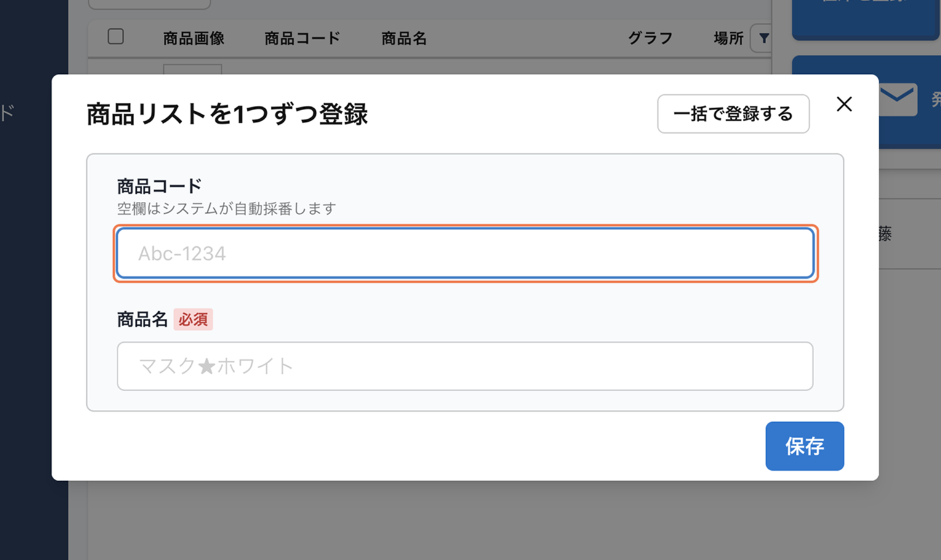Switch to bulk registration with 一括で登録する
Screen dimensions: 941x560
[733, 114]
